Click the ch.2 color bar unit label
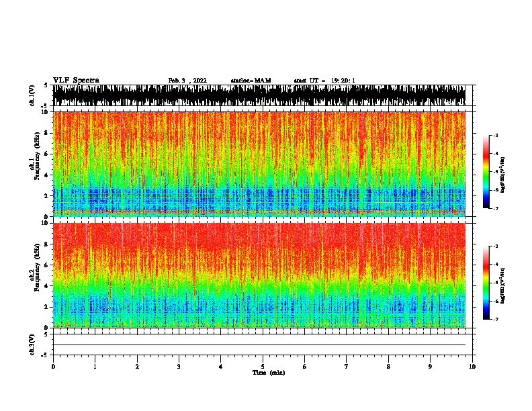The width and height of the screenshot is (532, 411). tap(503, 285)
